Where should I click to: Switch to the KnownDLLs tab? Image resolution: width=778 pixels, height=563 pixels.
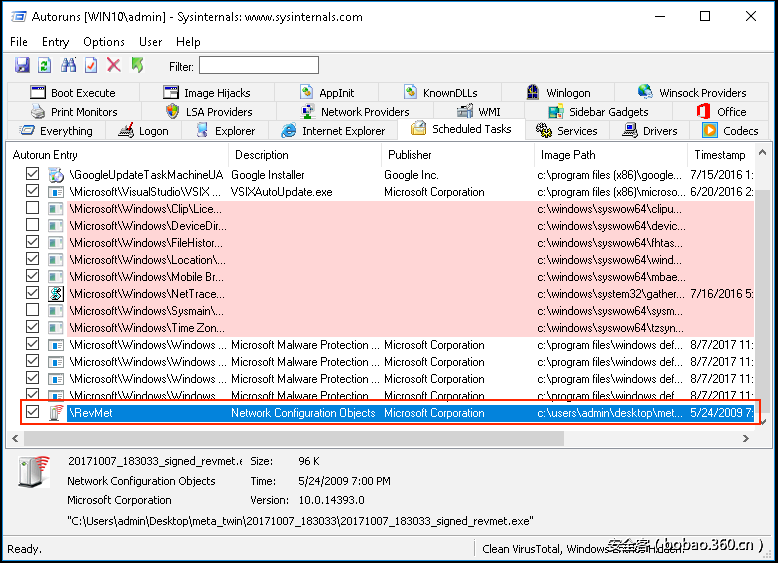pos(441,93)
